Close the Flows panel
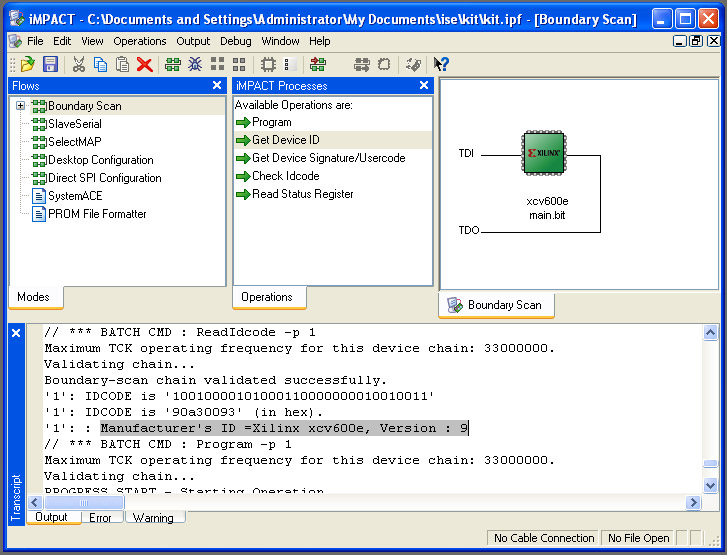This screenshot has width=727, height=555. 217,85
